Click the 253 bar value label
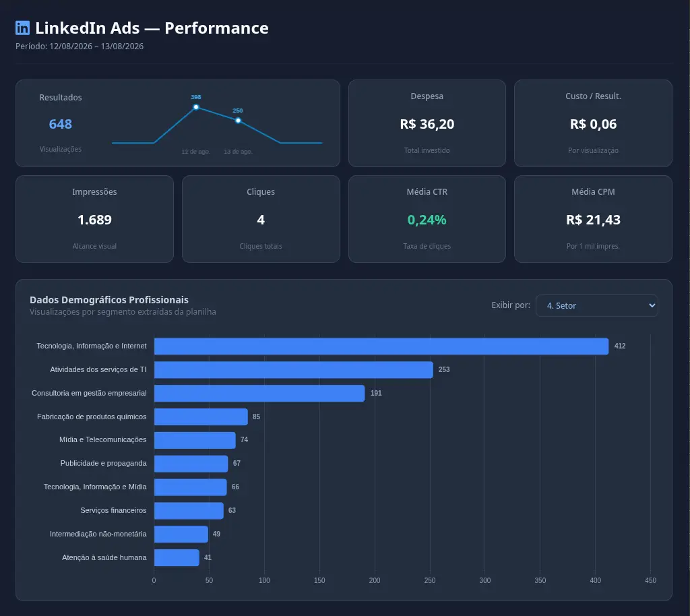Viewport: 690px width, 616px height. 444,369
